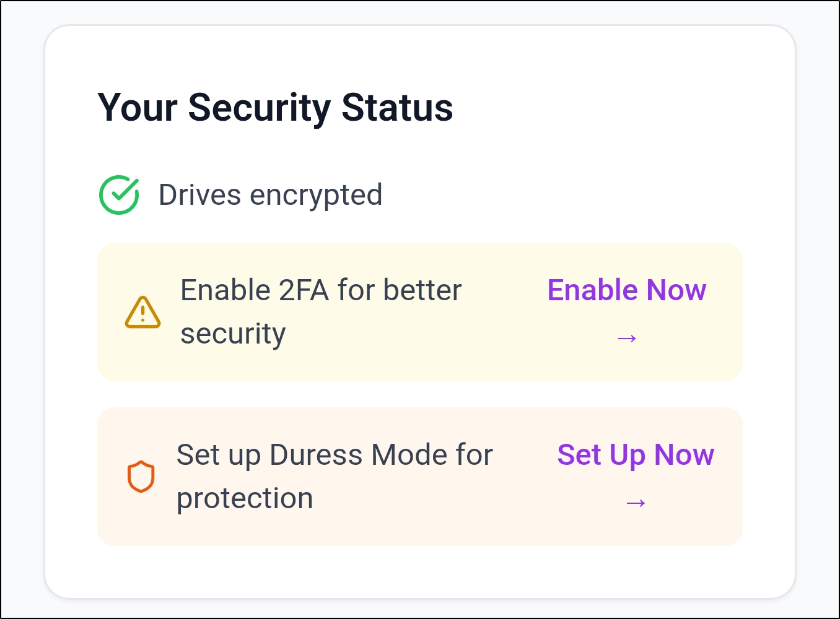The height and width of the screenshot is (619, 840).
Task: Click the word Security in the heading
Action: [x=260, y=108]
